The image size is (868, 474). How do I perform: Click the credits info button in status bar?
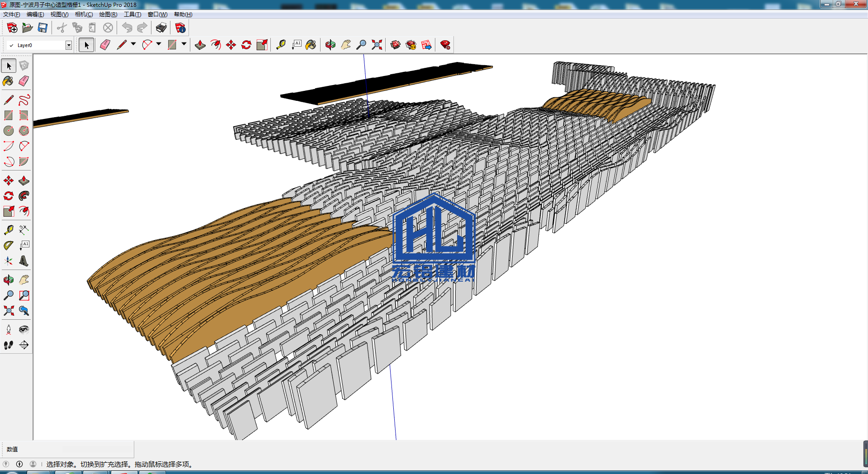(x=19, y=464)
